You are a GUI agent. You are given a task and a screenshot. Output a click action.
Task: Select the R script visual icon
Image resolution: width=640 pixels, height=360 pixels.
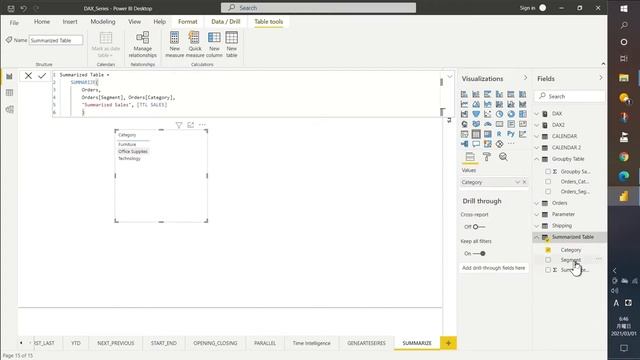tap(499, 134)
